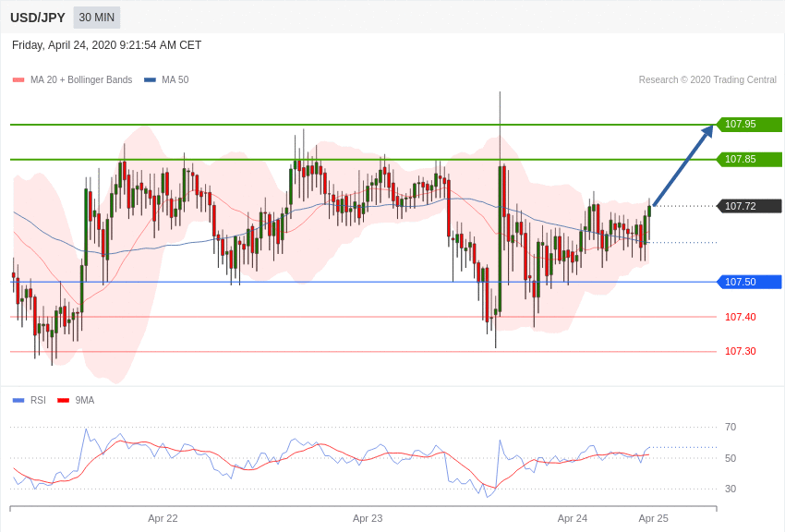Select the 107.95 resistance price tag
The image size is (785, 532).
pyautogui.click(x=749, y=124)
